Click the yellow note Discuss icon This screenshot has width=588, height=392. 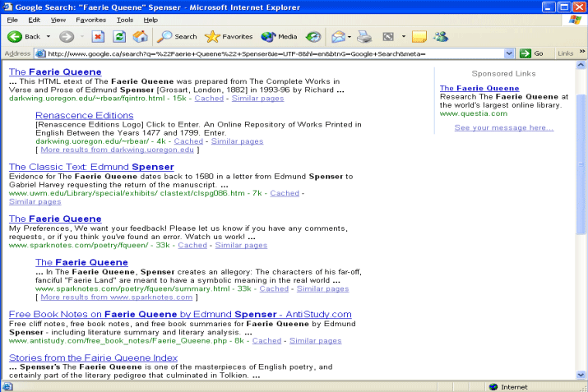pyautogui.click(x=419, y=37)
